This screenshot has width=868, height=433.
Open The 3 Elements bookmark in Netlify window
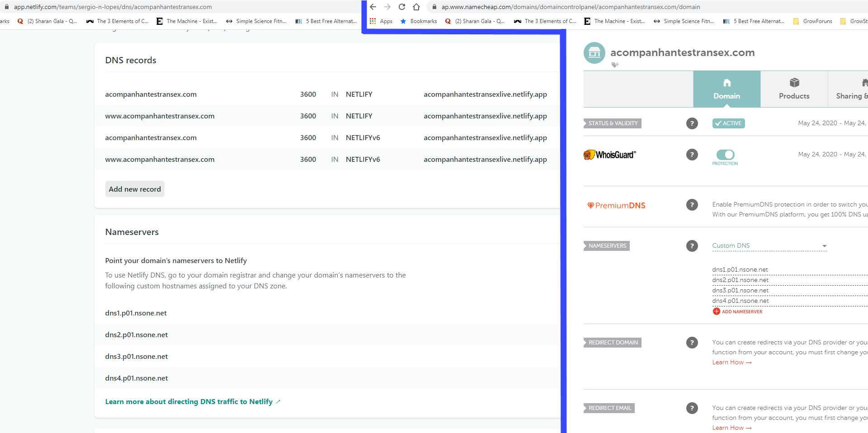point(118,21)
